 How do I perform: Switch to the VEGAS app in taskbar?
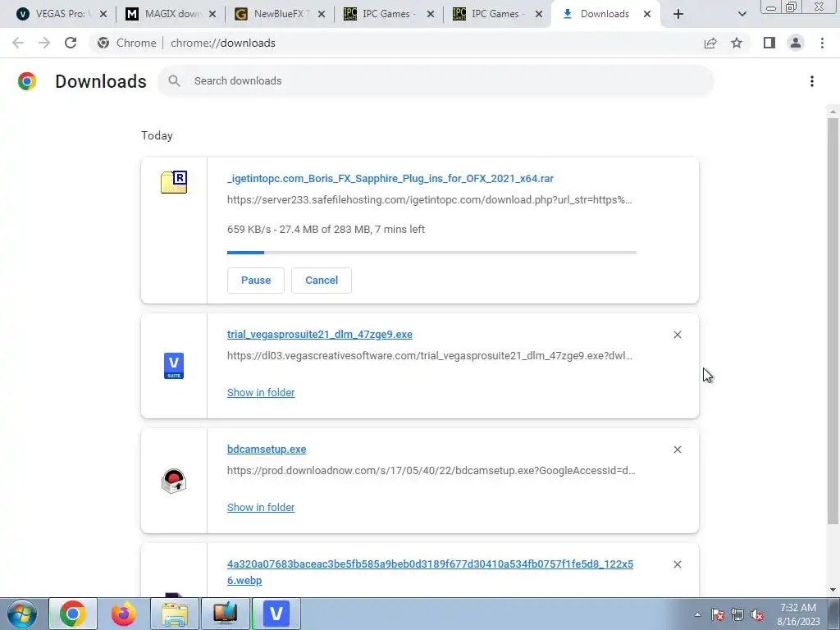pos(276,614)
